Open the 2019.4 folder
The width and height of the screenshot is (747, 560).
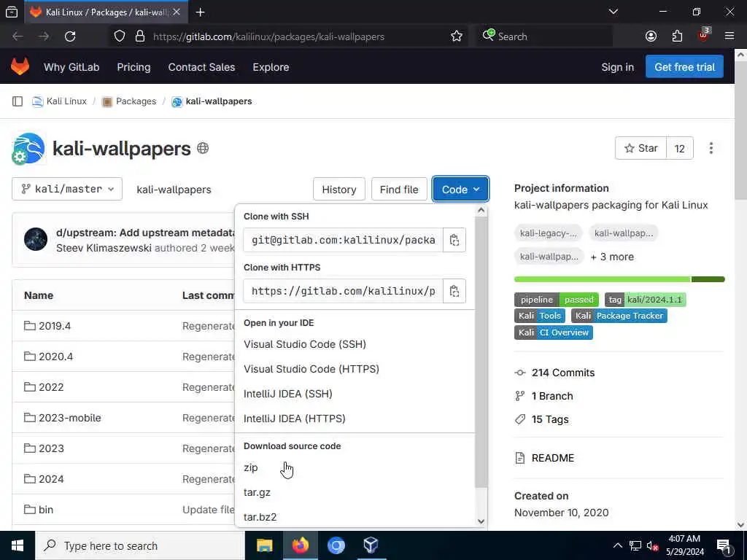pyautogui.click(x=54, y=326)
